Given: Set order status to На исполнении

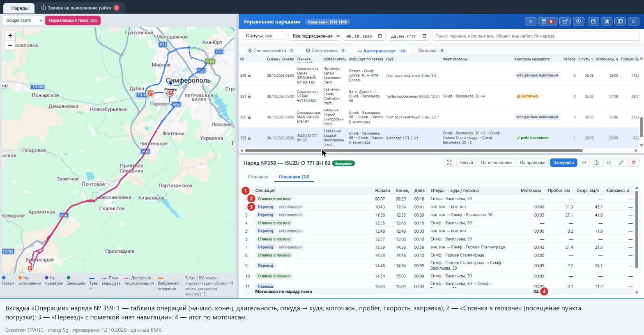Looking at the screenshot, I should point(496,163).
